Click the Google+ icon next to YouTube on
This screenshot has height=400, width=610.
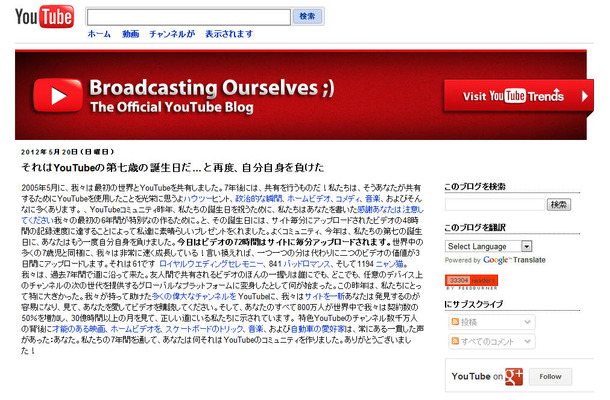(514, 376)
